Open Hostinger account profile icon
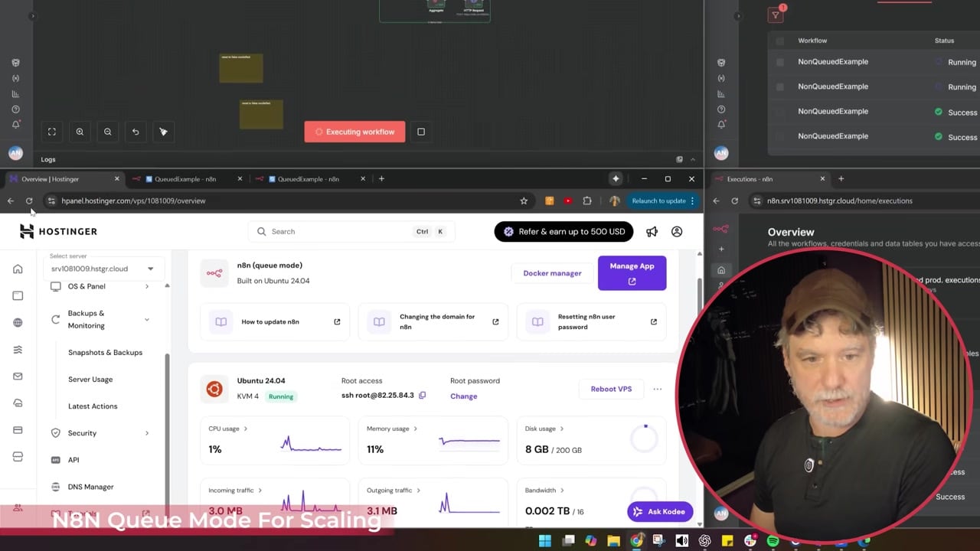Viewport: 980px width, 551px height. coord(677,231)
